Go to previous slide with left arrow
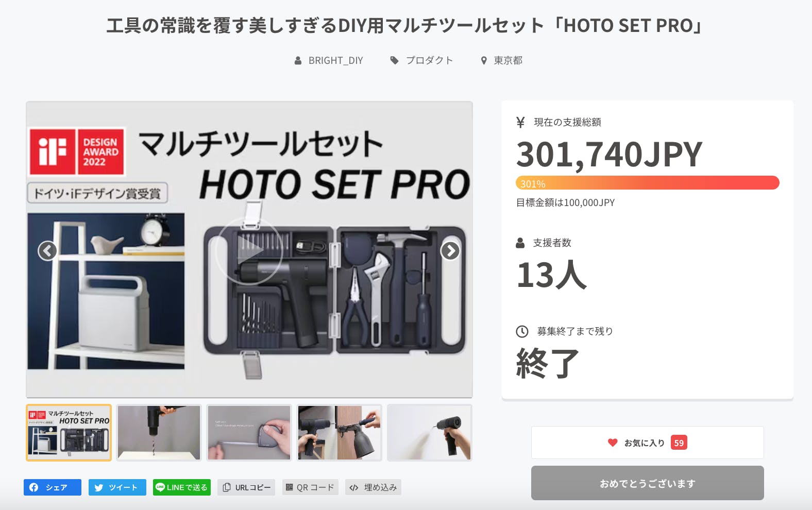The image size is (812, 510). [47, 251]
